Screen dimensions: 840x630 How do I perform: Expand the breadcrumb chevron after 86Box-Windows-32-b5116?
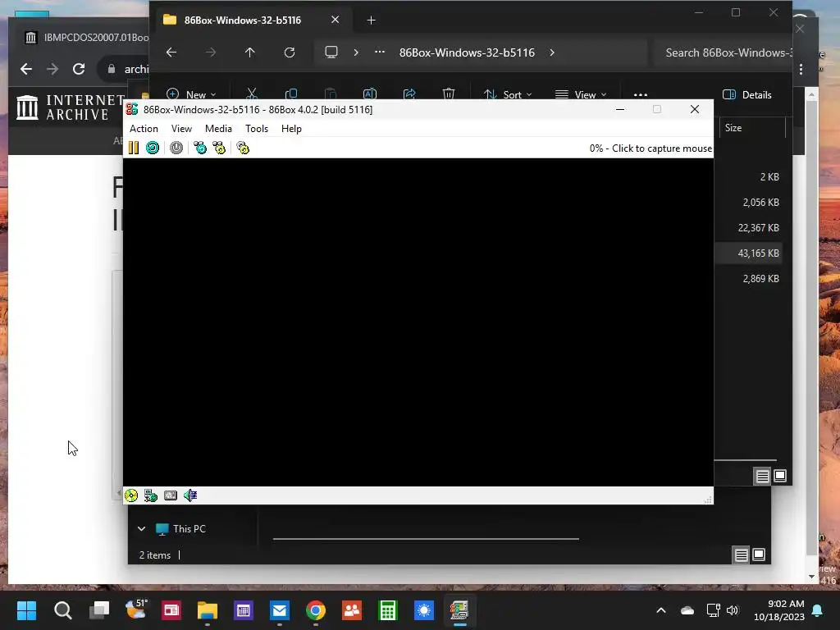point(552,52)
